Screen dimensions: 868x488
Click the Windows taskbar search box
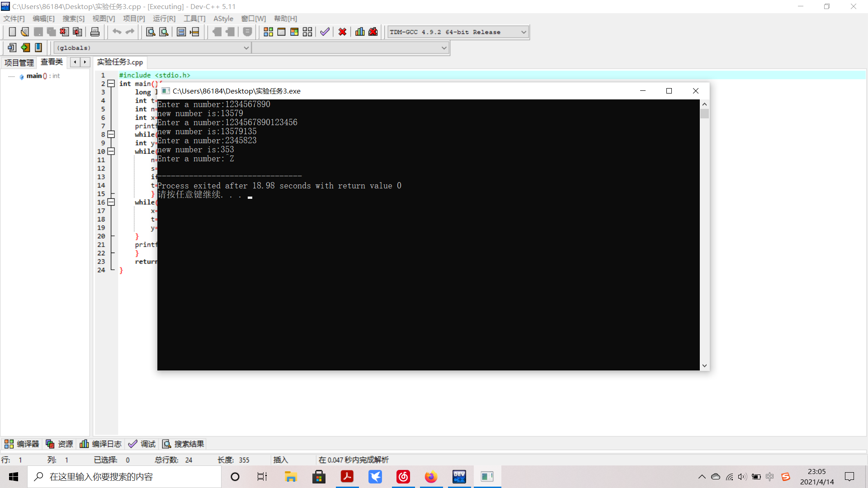pos(124,477)
